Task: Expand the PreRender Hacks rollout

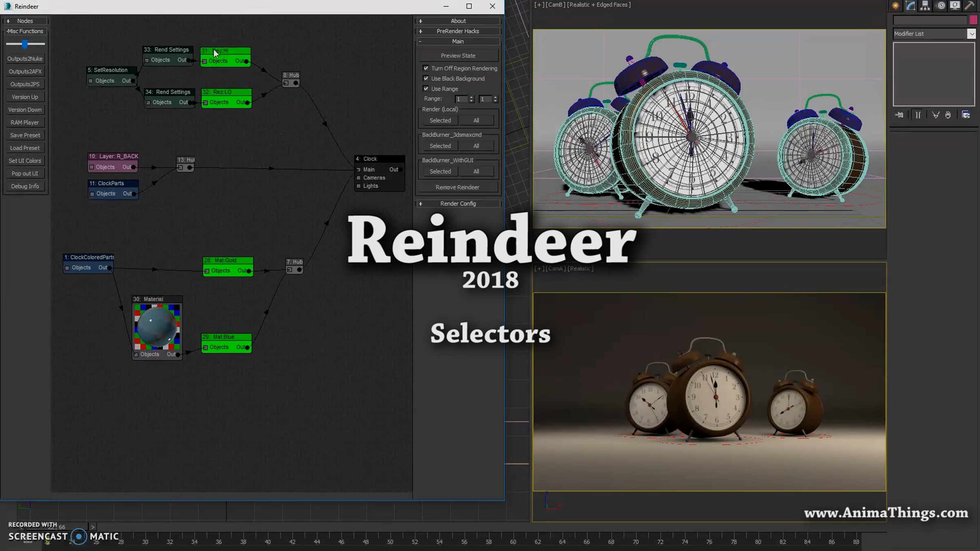Action: tap(458, 31)
